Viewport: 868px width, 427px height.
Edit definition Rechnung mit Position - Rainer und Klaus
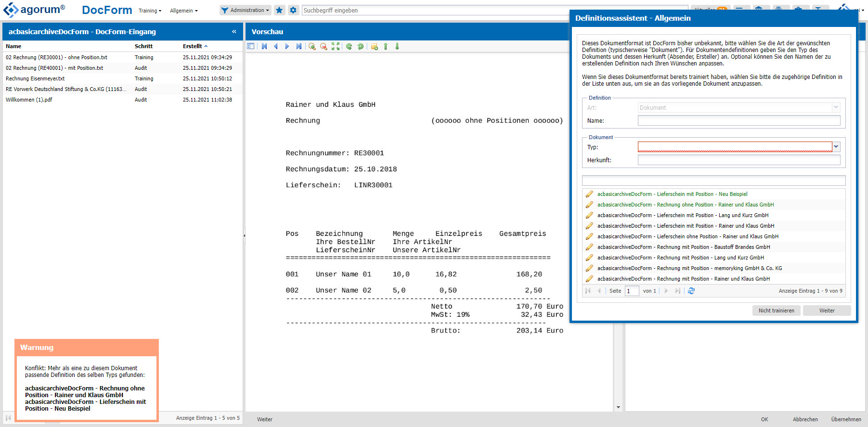(589, 279)
